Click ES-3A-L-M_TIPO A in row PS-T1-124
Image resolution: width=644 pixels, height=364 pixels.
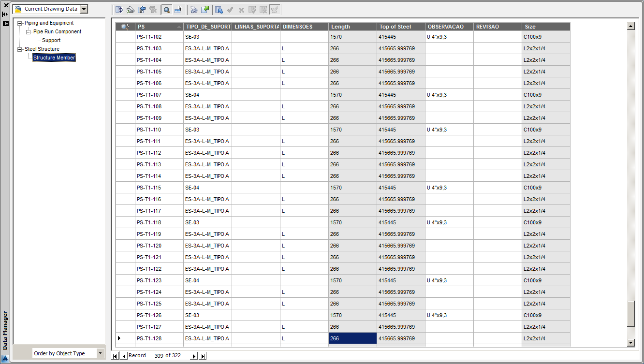[x=207, y=292]
